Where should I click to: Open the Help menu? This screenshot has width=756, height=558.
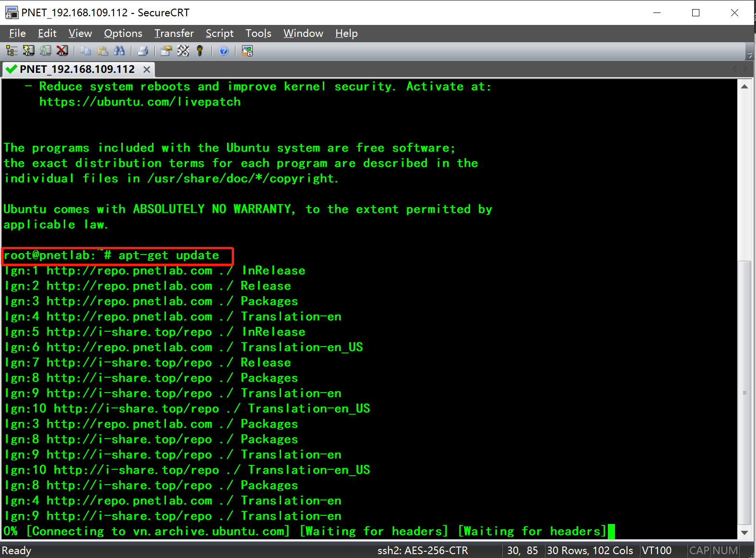346,33
